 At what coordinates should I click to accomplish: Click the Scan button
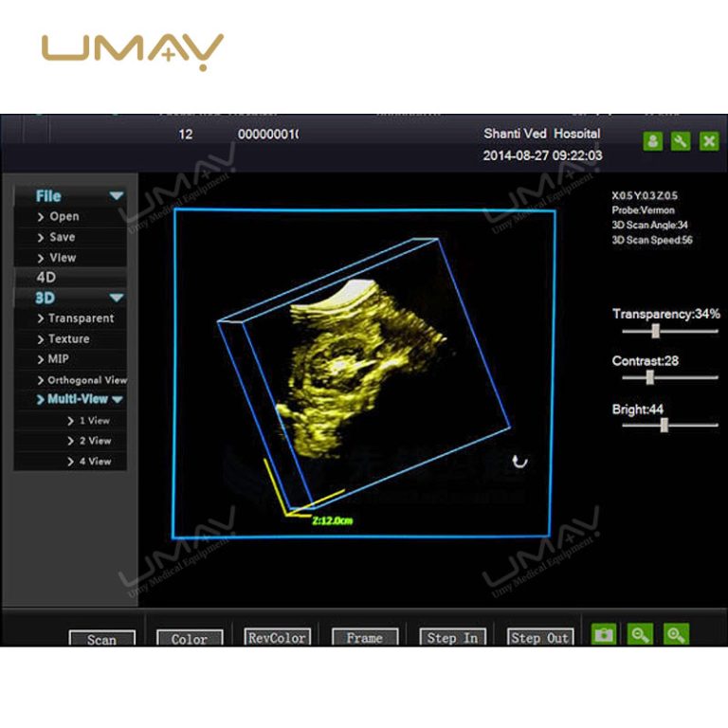[x=102, y=638]
